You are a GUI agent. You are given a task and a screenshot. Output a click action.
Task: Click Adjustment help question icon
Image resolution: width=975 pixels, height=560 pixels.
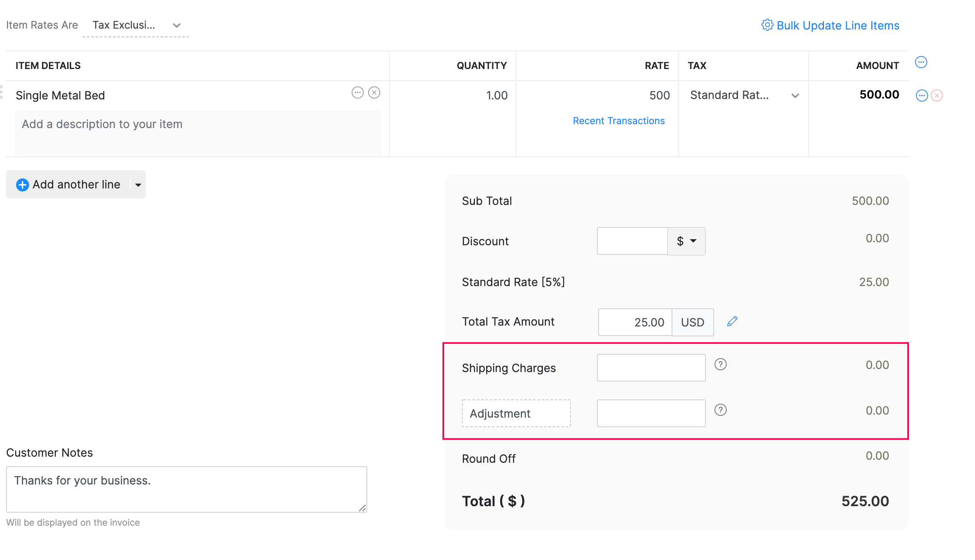coord(721,410)
